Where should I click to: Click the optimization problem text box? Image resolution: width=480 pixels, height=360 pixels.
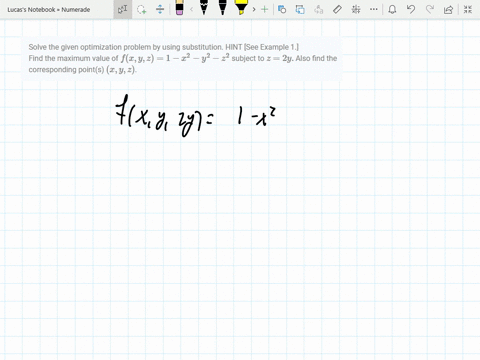click(x=182, y=58)
